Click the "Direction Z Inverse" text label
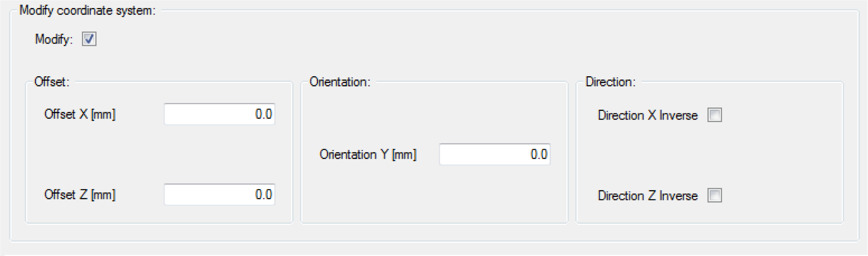The image size is (868, 256). [x=647, y=196]
